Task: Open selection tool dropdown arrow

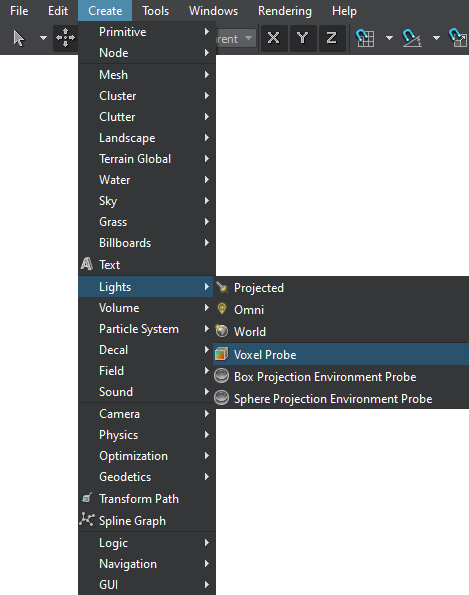Action: 43,38
